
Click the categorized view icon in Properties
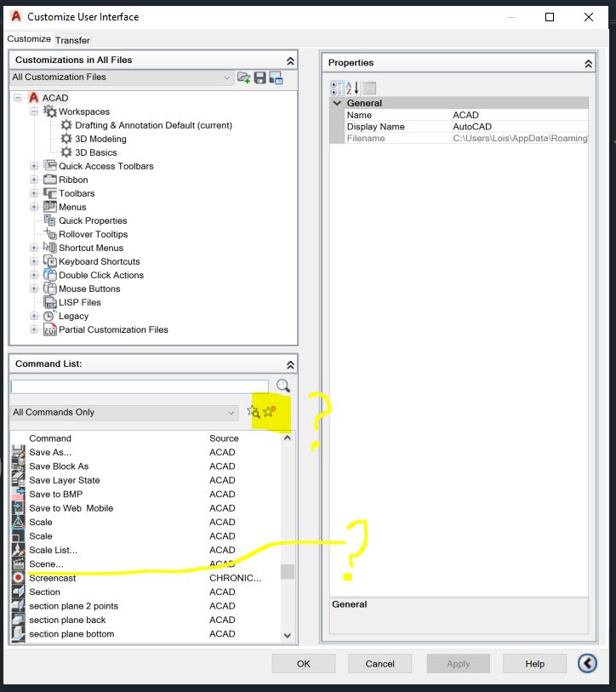(337, 88)
